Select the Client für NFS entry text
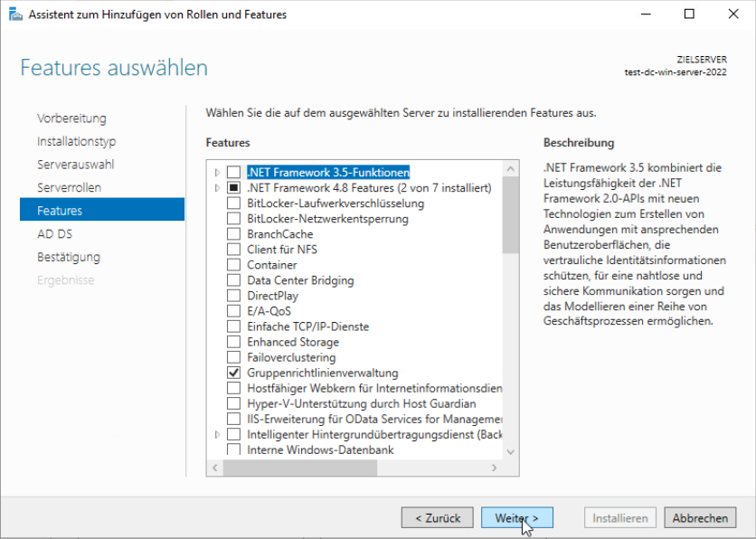 282,250
